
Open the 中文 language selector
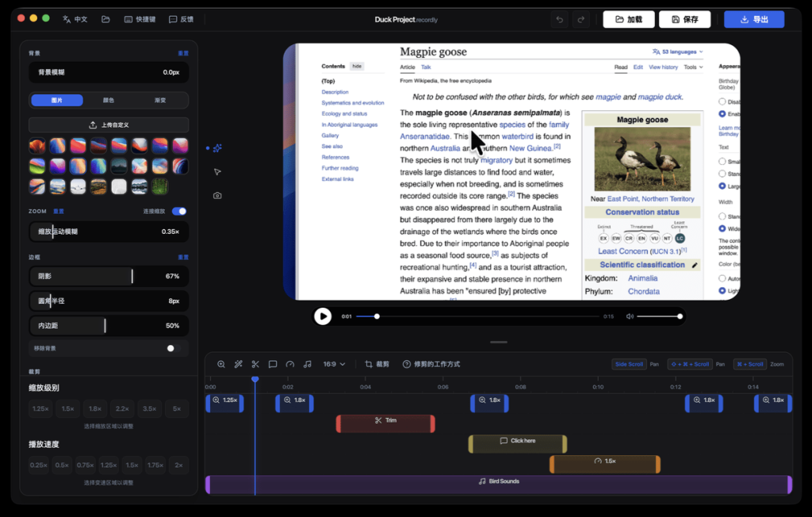75,19
